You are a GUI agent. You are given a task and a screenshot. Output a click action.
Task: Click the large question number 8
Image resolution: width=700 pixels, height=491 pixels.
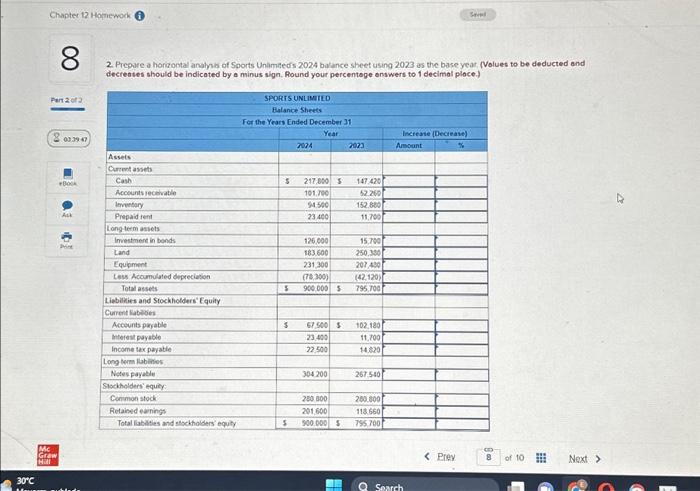tap(70, 58)
